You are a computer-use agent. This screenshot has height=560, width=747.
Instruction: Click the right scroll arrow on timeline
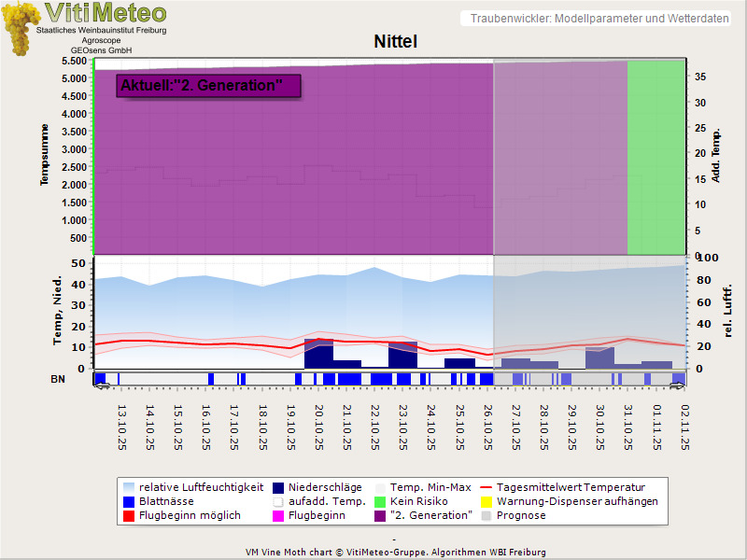pyautogui.click(x=678, y=385)
